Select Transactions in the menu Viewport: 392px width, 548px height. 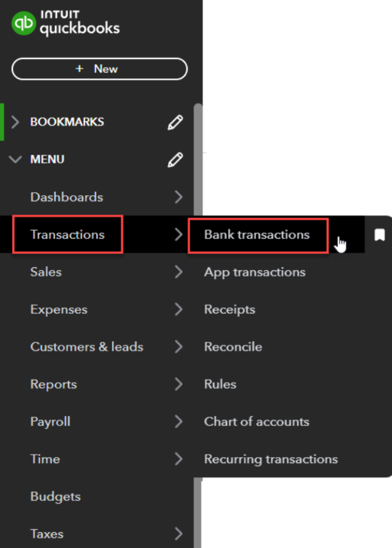click(67, 234)
